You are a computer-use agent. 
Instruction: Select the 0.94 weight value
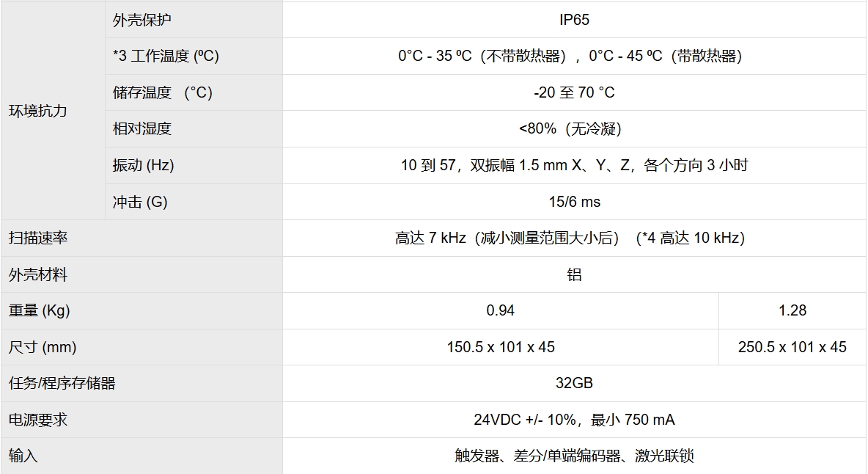pos(501,310)
